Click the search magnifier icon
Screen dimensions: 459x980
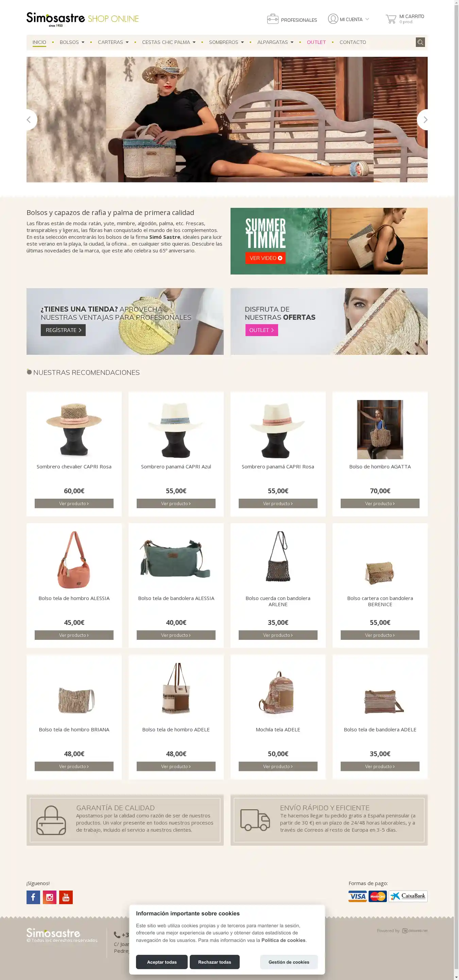tap(420, 42)
